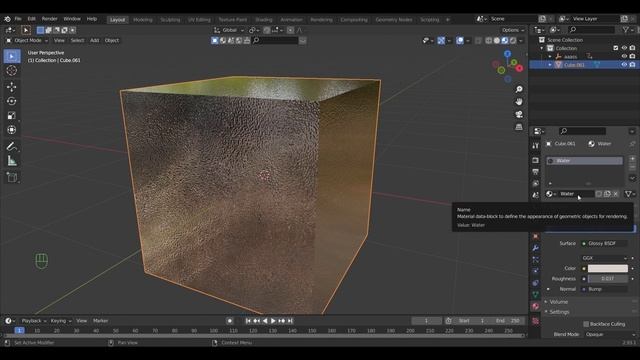Open the Tool properties tab

(536, 146)
